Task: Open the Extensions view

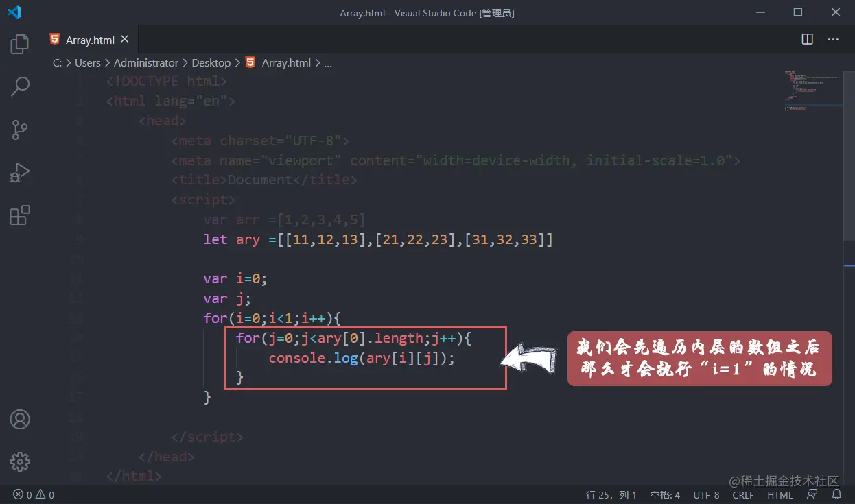Action: pyautogui.click(x=20, y=215)
